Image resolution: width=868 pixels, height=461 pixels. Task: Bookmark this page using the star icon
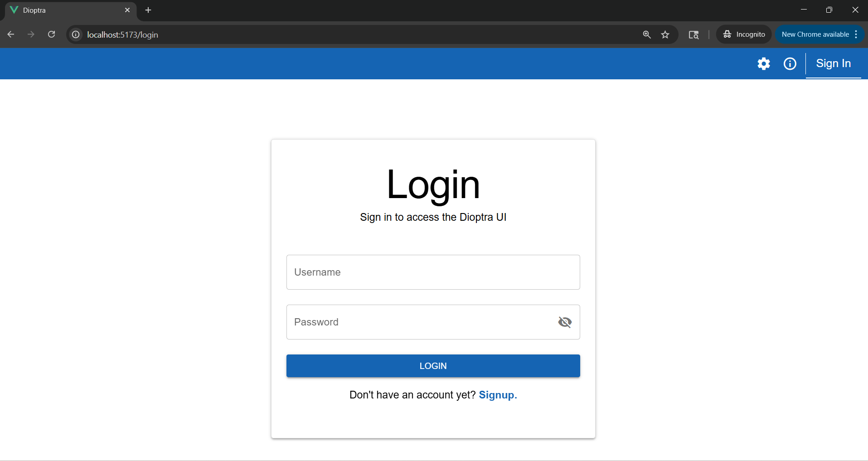coord(665,34)
